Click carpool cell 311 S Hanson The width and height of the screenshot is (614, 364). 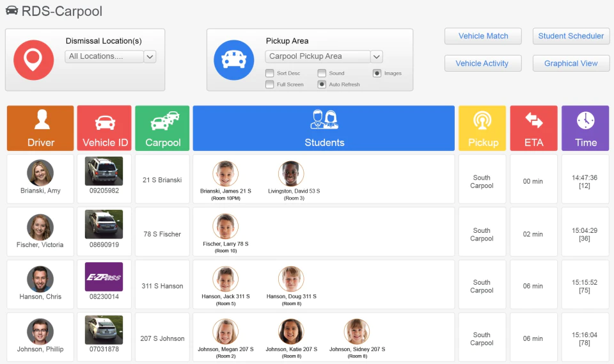click(x=162, y=286)
